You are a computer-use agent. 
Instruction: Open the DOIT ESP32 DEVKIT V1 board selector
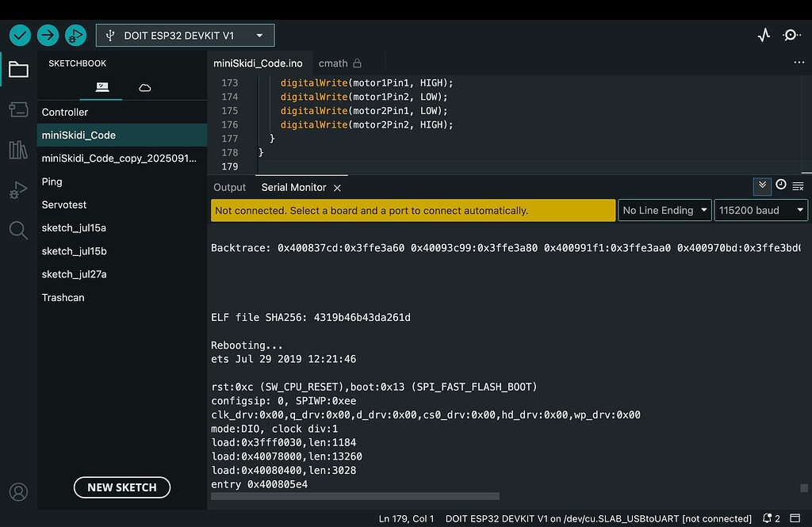[x=185, y=35]
